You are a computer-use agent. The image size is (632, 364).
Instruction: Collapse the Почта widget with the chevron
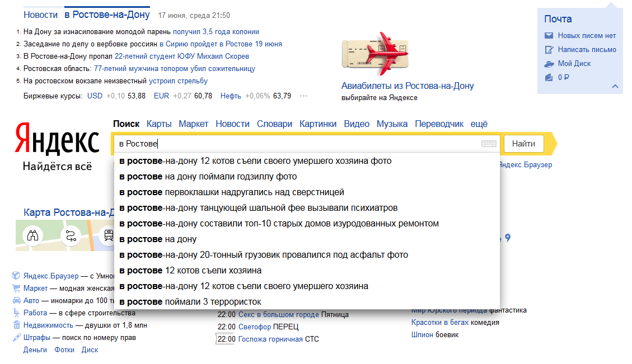[x=615, y=86]
